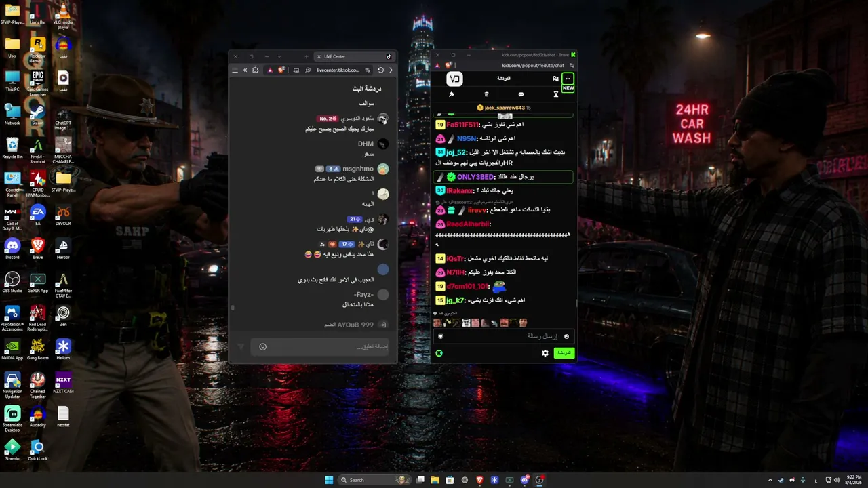The height and width of the screenshot is (488, 868).
Task: Open the Harbor desktop icon
Action: pos(63,249)
